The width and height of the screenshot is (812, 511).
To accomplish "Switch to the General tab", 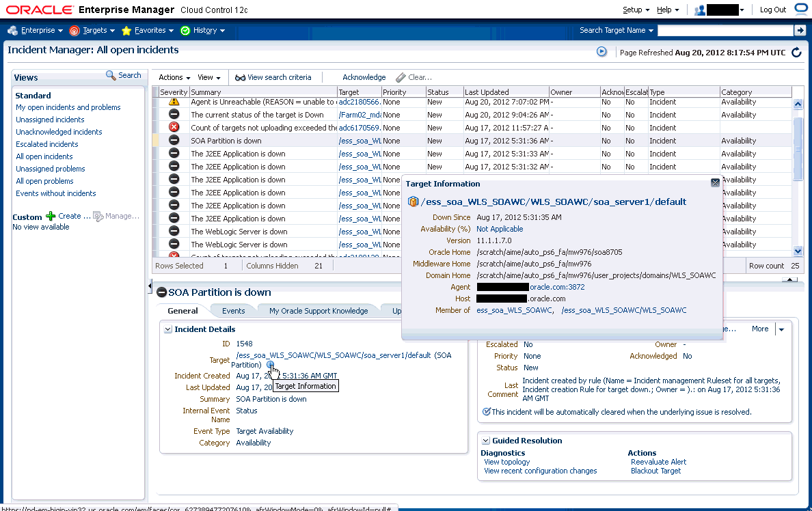I will [182, 311].
